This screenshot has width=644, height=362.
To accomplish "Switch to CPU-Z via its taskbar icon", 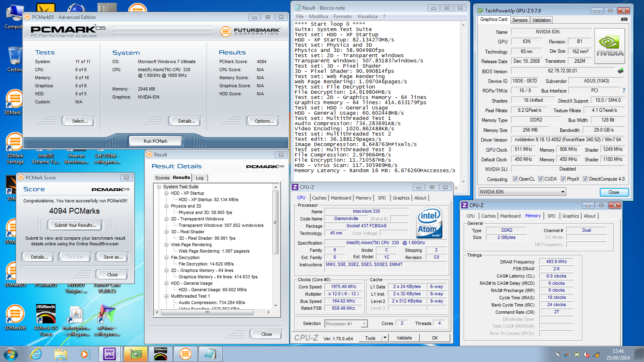I will pos(109,354).
